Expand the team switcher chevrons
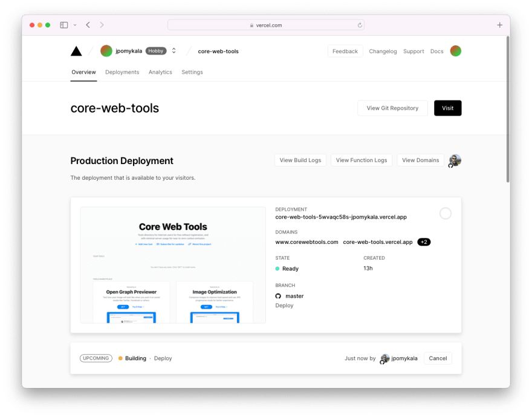 click(x=174, y=51)
